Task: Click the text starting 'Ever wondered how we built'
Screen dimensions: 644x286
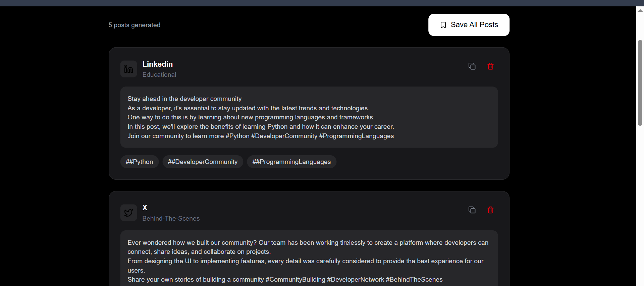Action: (308, 247)
